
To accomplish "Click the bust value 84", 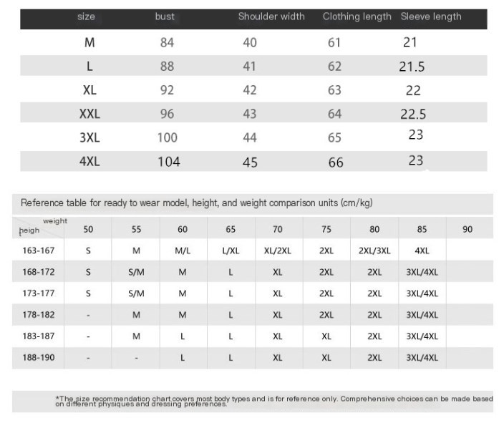I will point(167,43).
